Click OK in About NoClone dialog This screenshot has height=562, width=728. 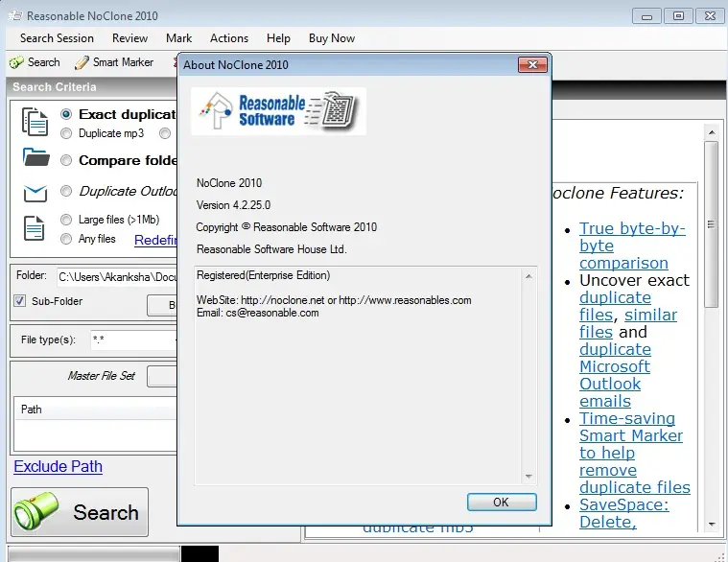502,503
